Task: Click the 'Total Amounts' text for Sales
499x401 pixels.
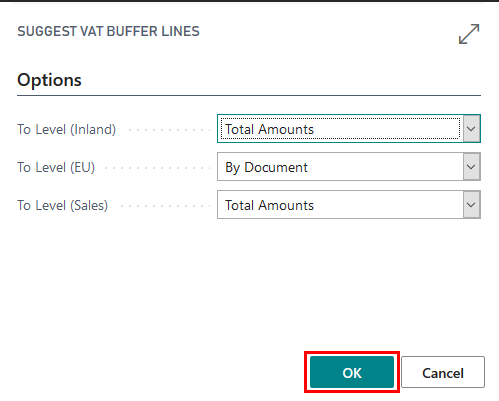Action: (270, 205)
